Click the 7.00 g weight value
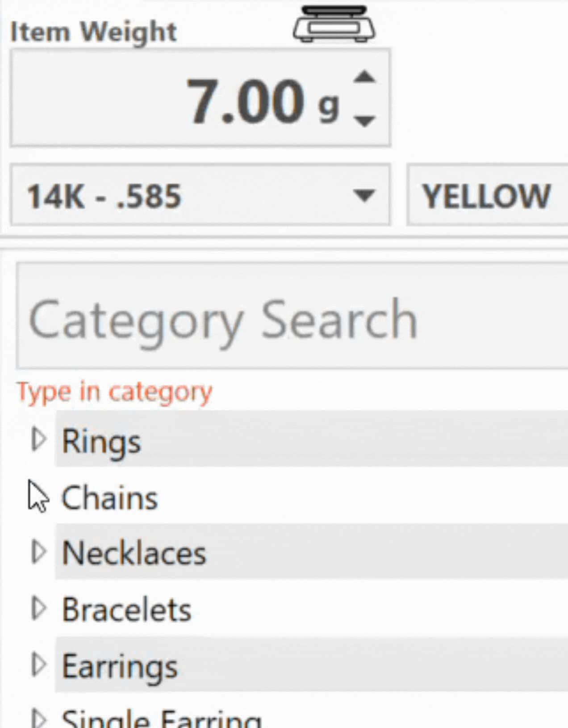Screen dimensions: 568x728 point(262,101)
